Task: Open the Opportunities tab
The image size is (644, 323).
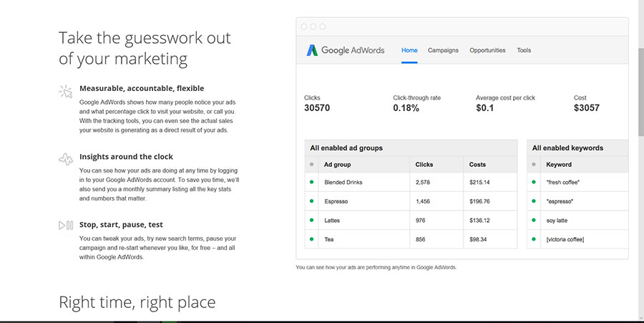Action: (487, 50)
